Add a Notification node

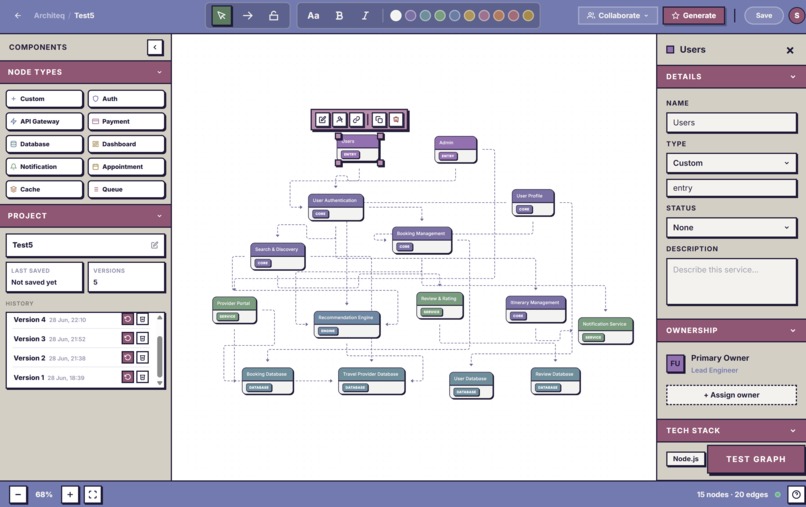[x=44, y=167]
